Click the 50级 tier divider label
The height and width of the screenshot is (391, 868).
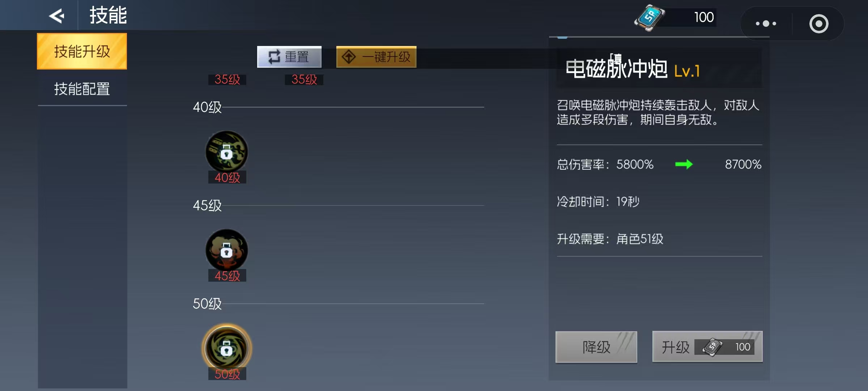coord(207,304)
